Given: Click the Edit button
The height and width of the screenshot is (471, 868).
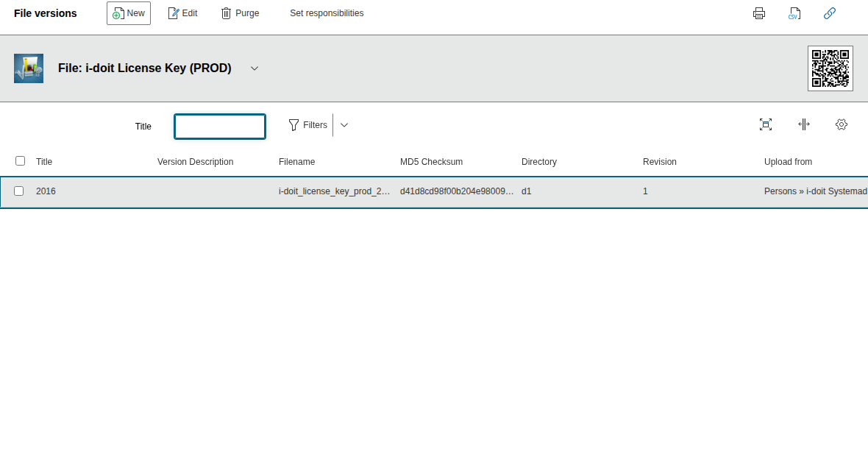Looking at the screenshot, I should [182, 13].
